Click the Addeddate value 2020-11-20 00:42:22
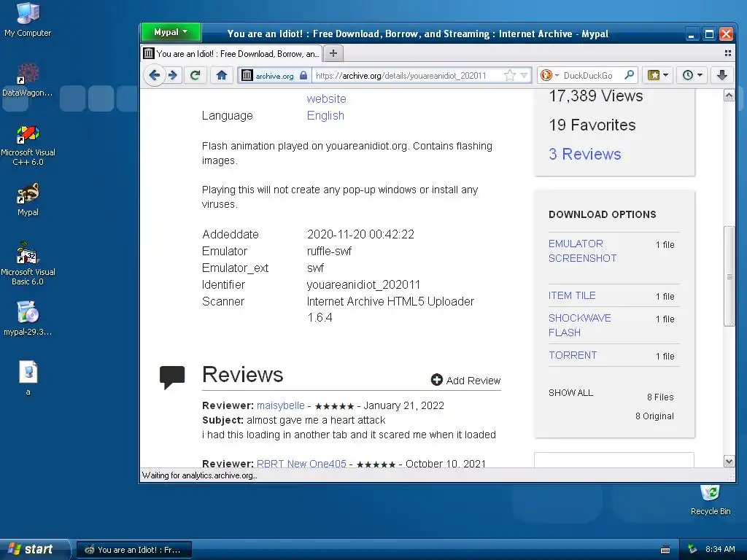The height and width of the screenshot is (560, 747). coord(360,234)
